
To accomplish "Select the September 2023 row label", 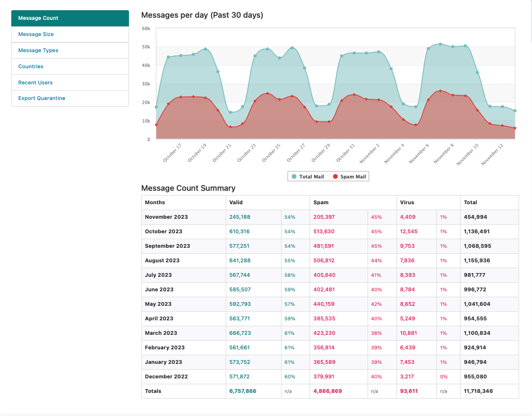I will coord(168,246).
